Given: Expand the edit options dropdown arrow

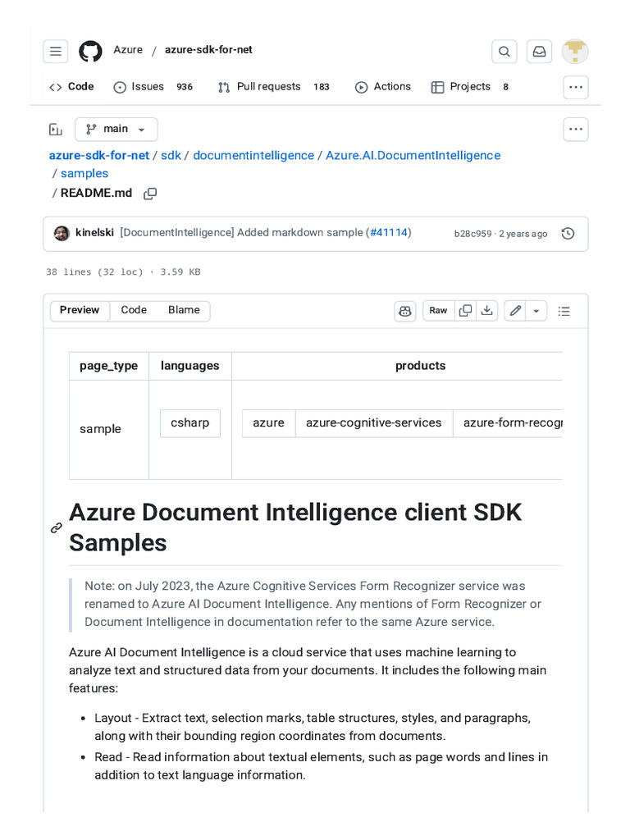Looking at the screenshot, I should point(536,311).
